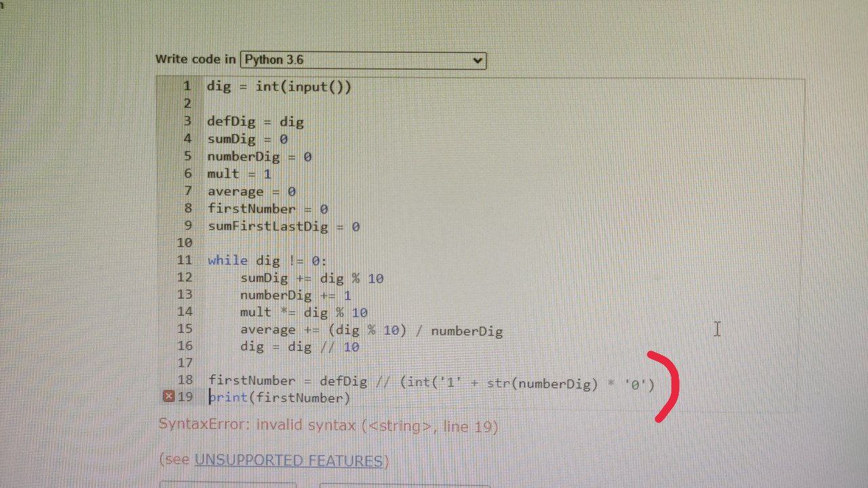This screenshot has height=488, width=868.
Task: Click the red error icon at line 19
Action: [170, 396]
